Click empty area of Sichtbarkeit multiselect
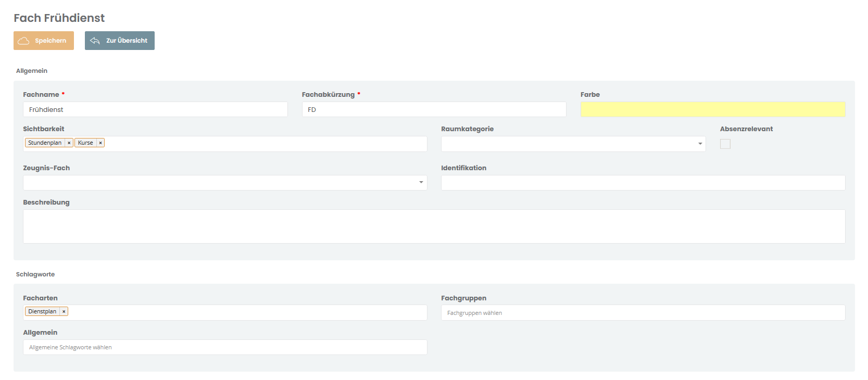 coord(266,144)
